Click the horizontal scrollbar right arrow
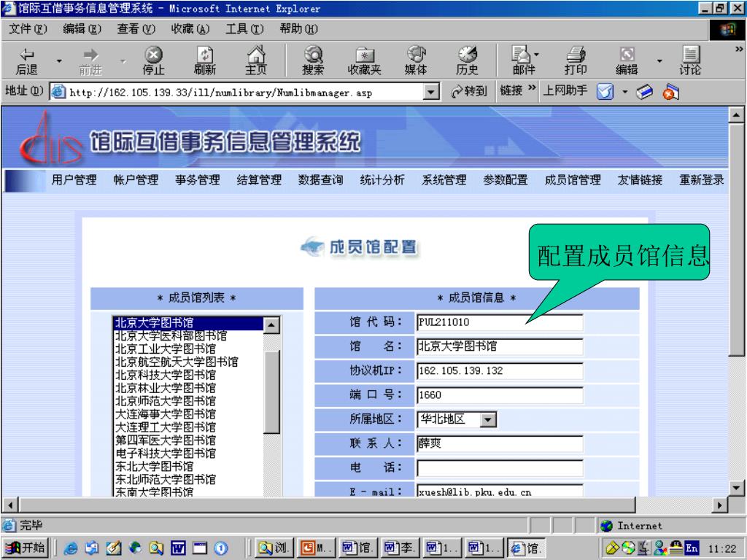Screen dimensions: 747x560 pos(720,505)
